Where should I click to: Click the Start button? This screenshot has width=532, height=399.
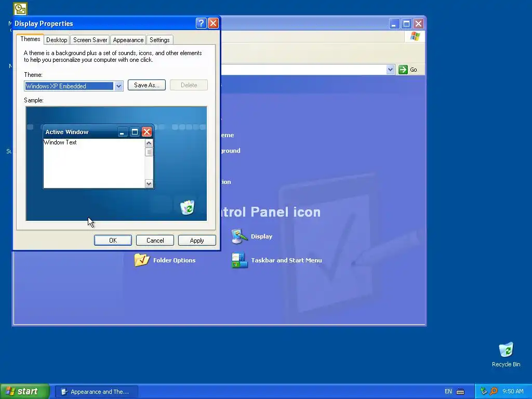[x=24, y=391]
